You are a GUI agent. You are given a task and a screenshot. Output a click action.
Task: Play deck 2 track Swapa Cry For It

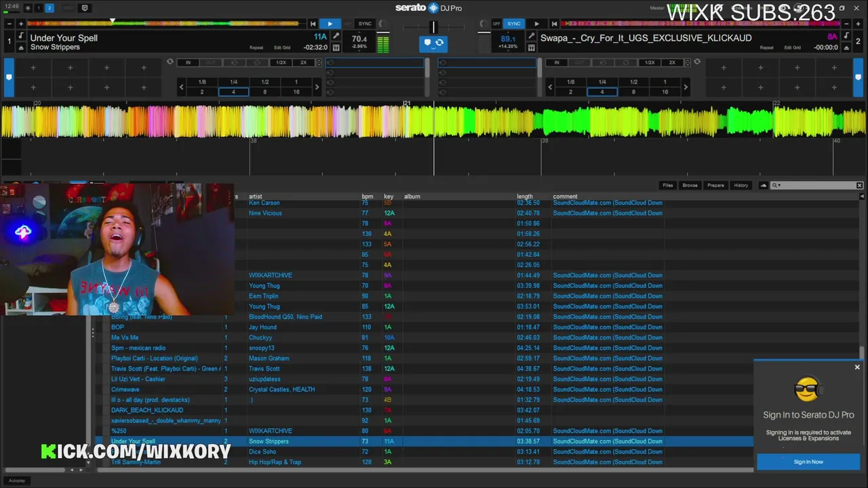pos(536,24)
